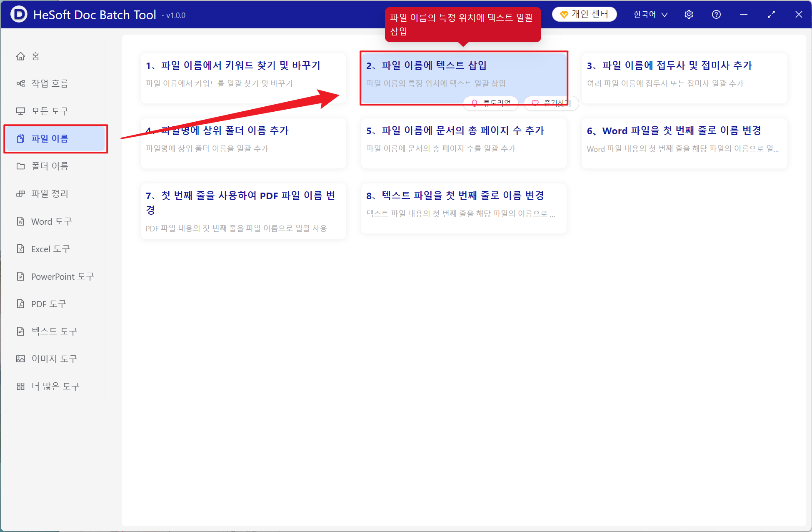Screen dimensions: 812x532
Task: Click the 이미지 도구 picture icon
Action: point(20,359)
